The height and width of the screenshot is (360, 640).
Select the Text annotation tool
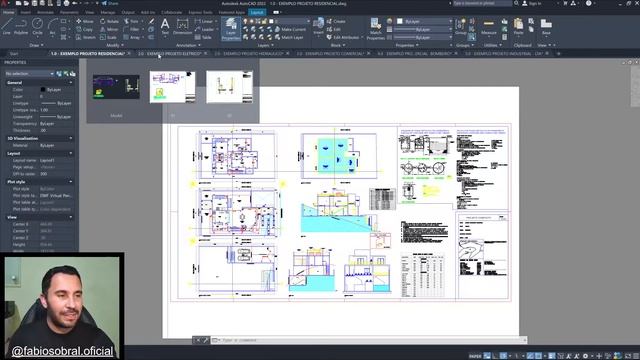coord(165,27)
